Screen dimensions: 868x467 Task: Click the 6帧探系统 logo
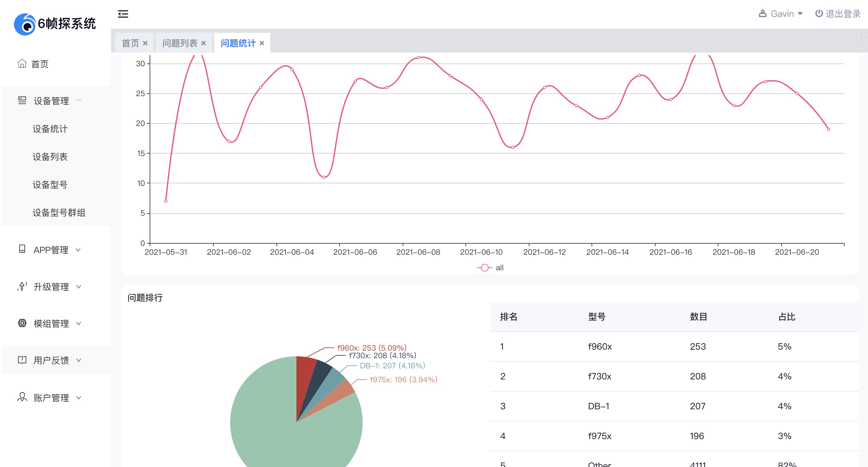(x=55, y=24)
